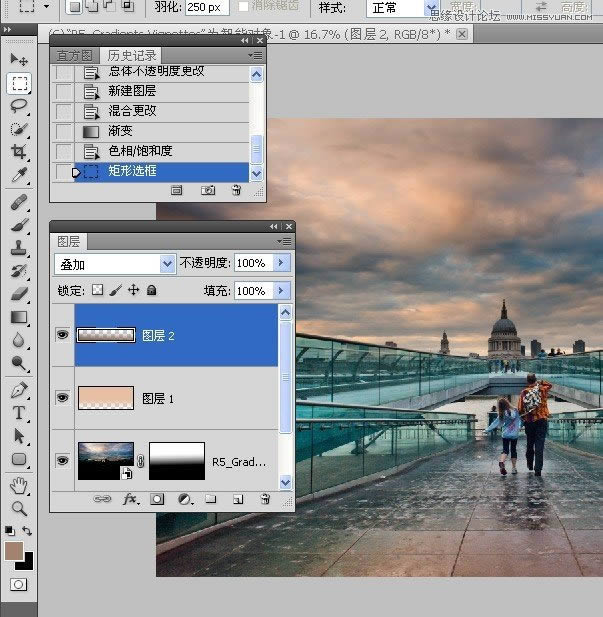The height and width of the screenshot is (617, 603).
Task: Click the foreground color swatch
Action: point(13,552)
